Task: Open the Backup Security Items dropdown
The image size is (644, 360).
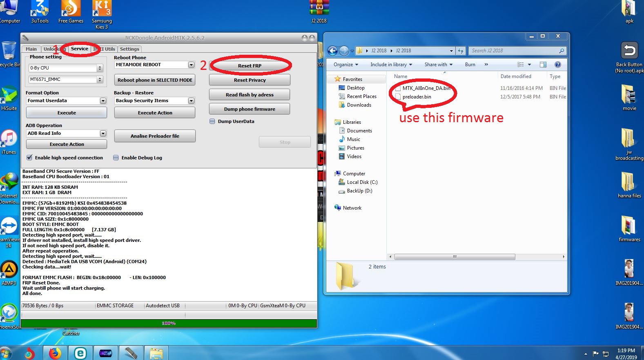Action: (191, 101)
